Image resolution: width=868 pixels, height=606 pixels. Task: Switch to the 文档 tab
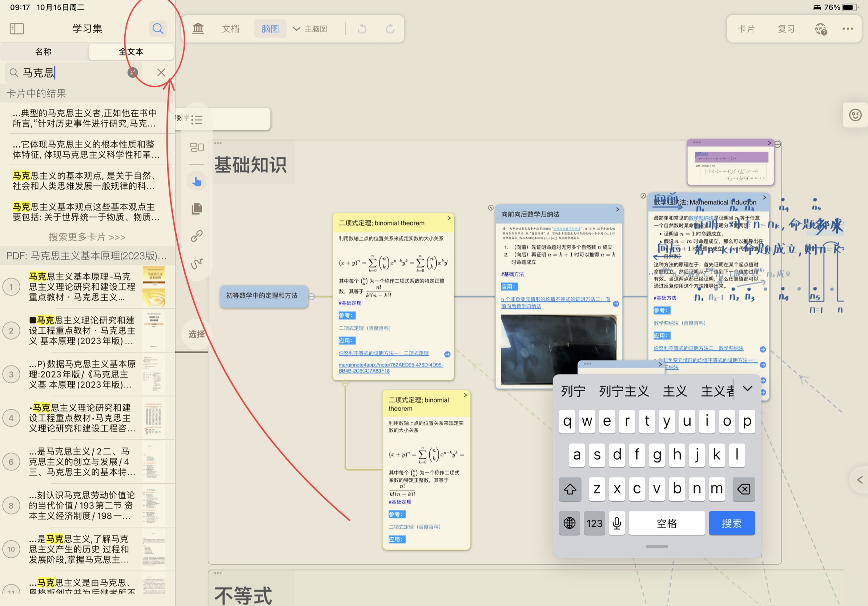click(230, 29)
